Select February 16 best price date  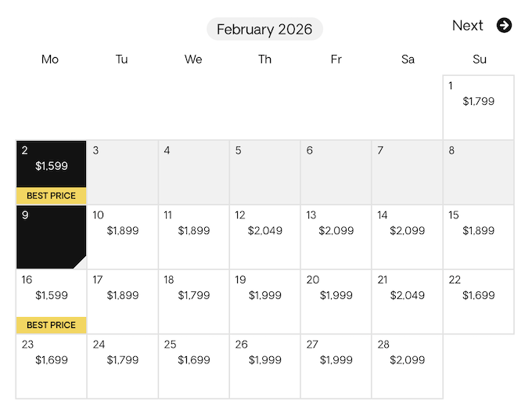(x=52, y=296)
